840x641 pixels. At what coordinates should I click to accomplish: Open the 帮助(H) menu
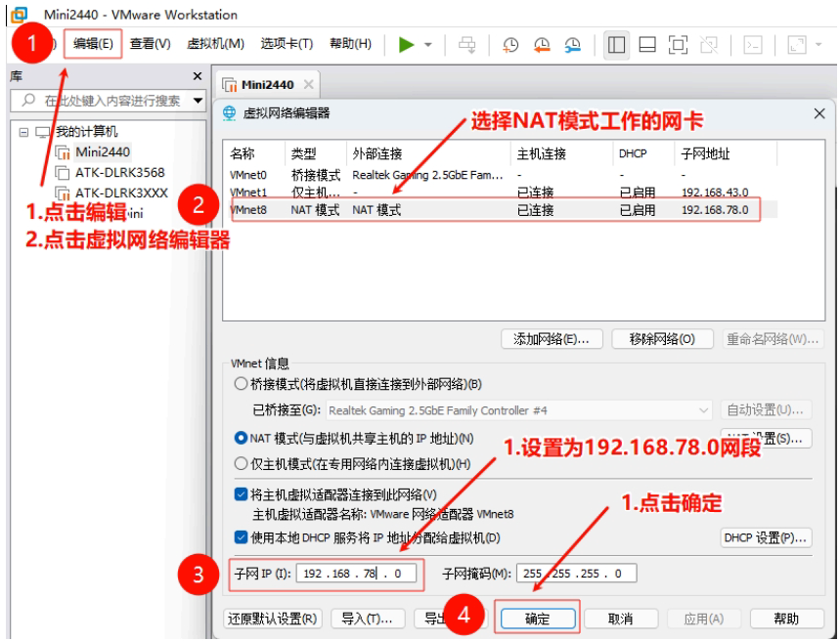point(350,44)
